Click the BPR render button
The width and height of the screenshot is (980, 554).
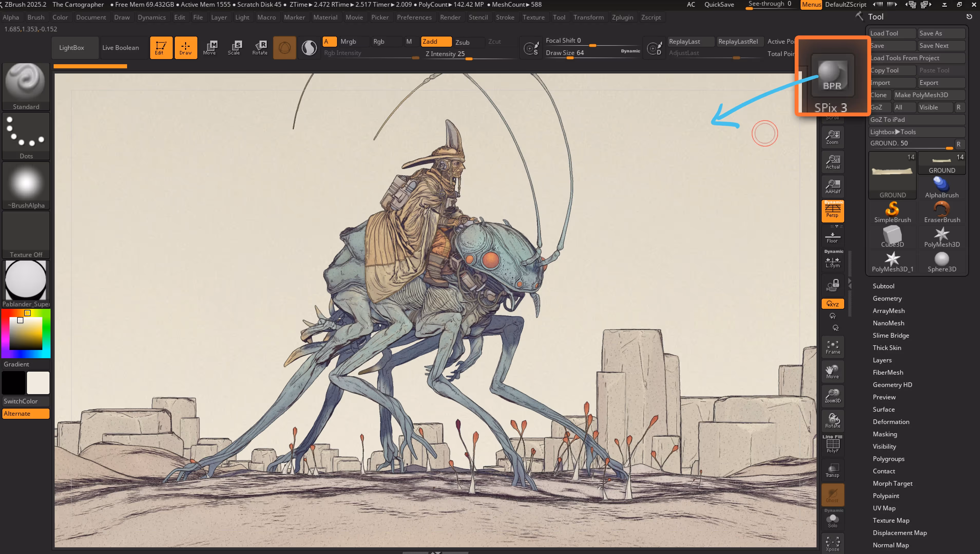[832, 75]
